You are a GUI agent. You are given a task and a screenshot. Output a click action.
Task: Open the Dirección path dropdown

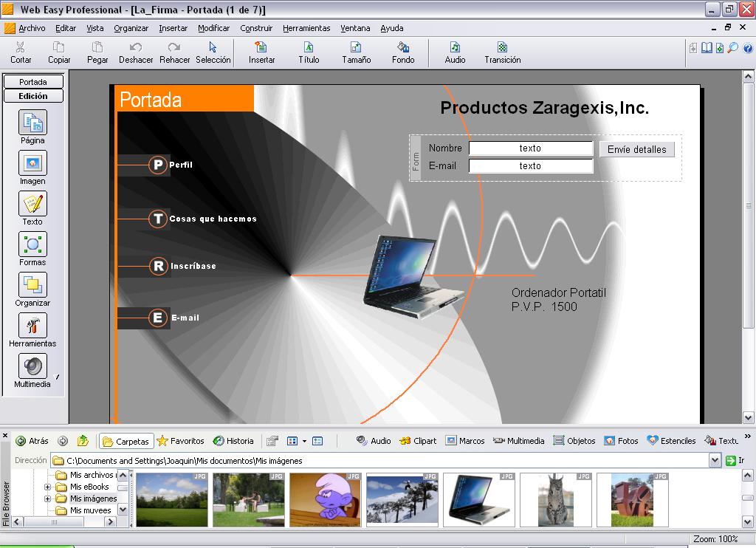715,460
